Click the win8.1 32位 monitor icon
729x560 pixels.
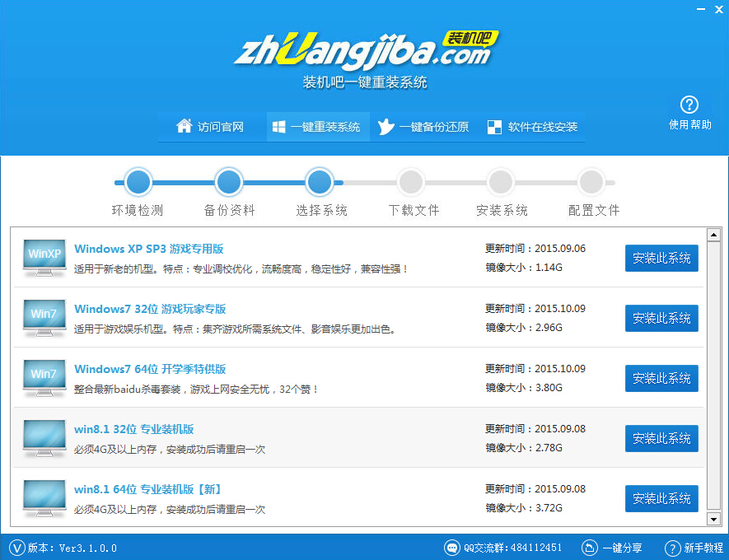coord(44,438)
